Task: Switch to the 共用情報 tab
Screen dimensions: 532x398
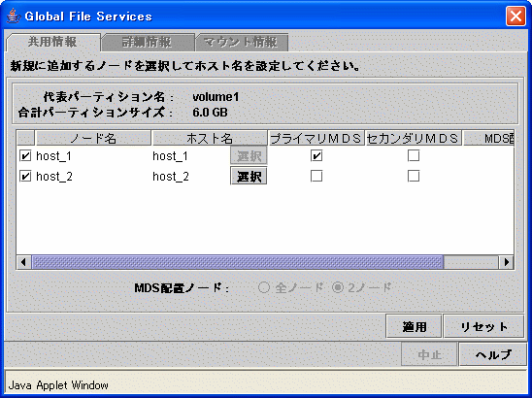Action: tap(53, 42)
